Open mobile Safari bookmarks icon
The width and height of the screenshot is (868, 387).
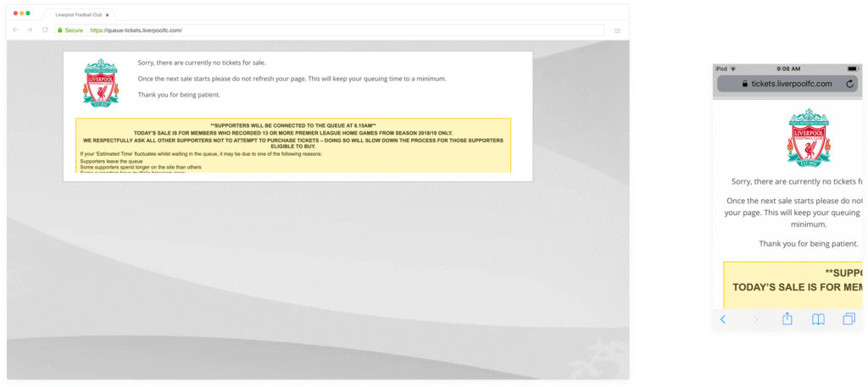[x=818, y=319]
